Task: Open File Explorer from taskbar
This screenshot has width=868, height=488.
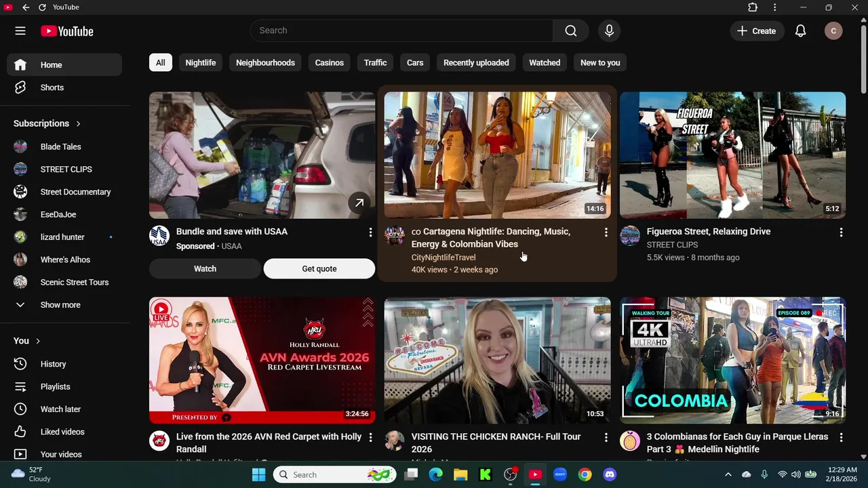Action: (x=460, y=474)
